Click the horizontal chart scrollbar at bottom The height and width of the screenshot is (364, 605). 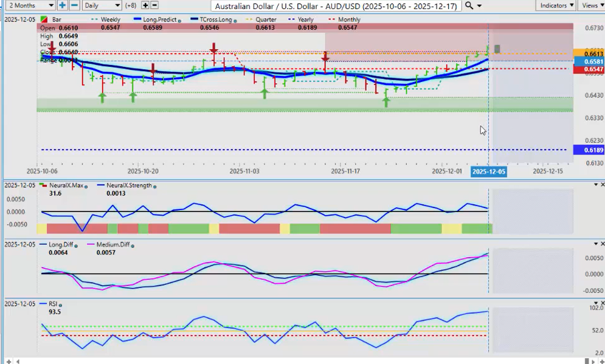[304, 360]
